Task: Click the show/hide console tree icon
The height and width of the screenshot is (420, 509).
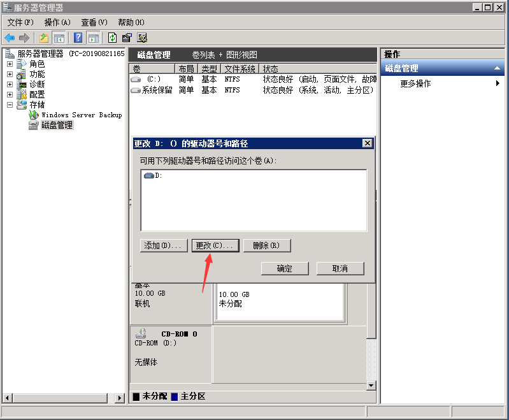Action: pyautogui.click(x=59, y=38)
